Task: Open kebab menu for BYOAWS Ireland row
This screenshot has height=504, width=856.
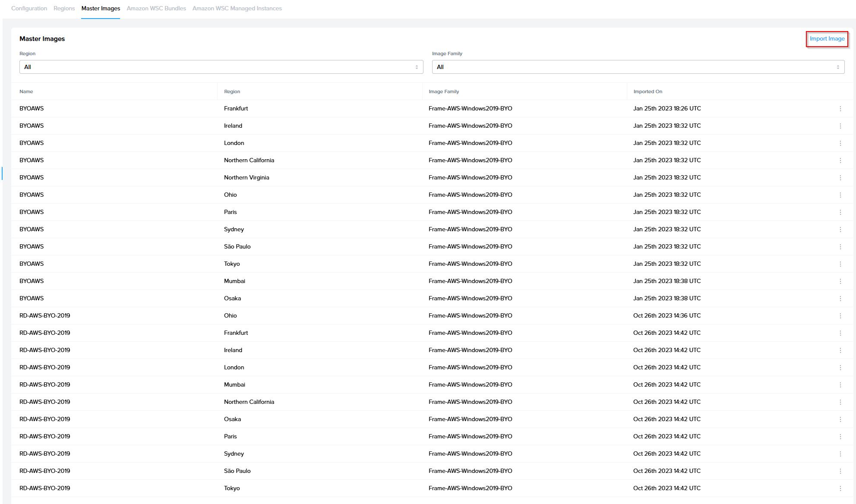Action: (x=840, y=126)
